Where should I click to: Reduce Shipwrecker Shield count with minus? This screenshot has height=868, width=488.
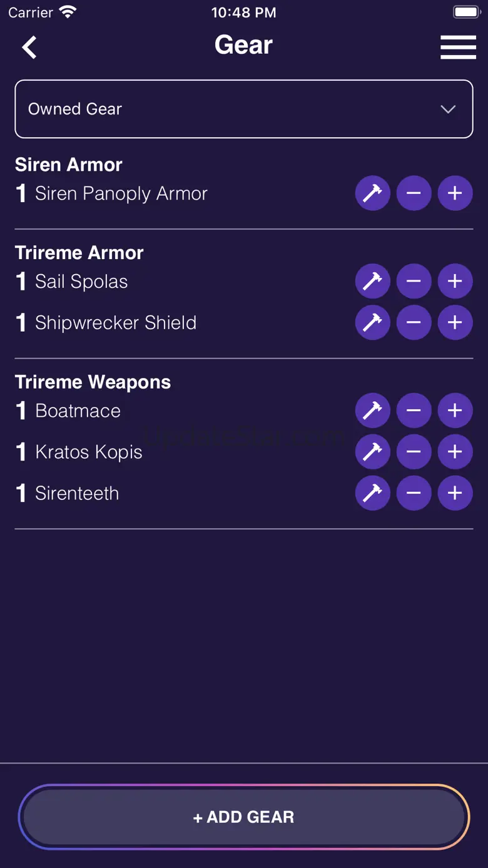[414, 323]
